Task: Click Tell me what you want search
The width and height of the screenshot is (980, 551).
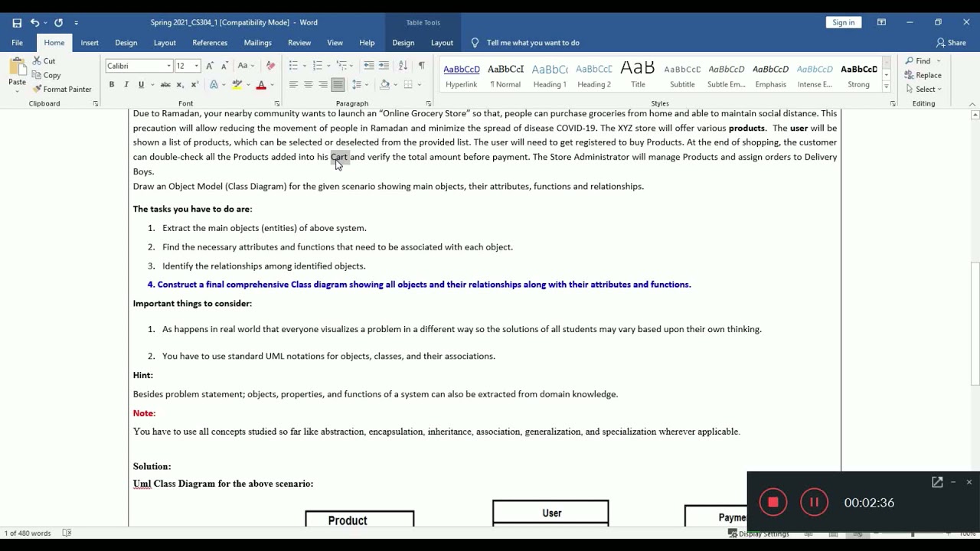Action: point(525,43)
